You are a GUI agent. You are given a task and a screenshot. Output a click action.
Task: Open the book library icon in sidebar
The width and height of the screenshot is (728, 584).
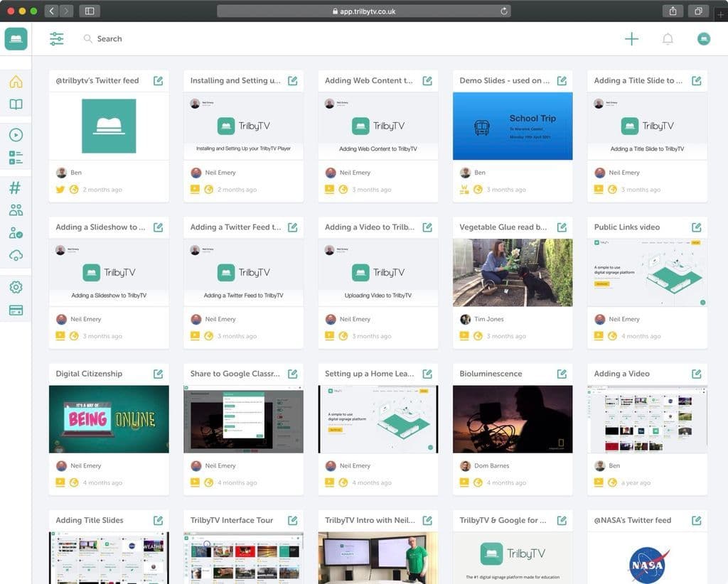[16, 104]
